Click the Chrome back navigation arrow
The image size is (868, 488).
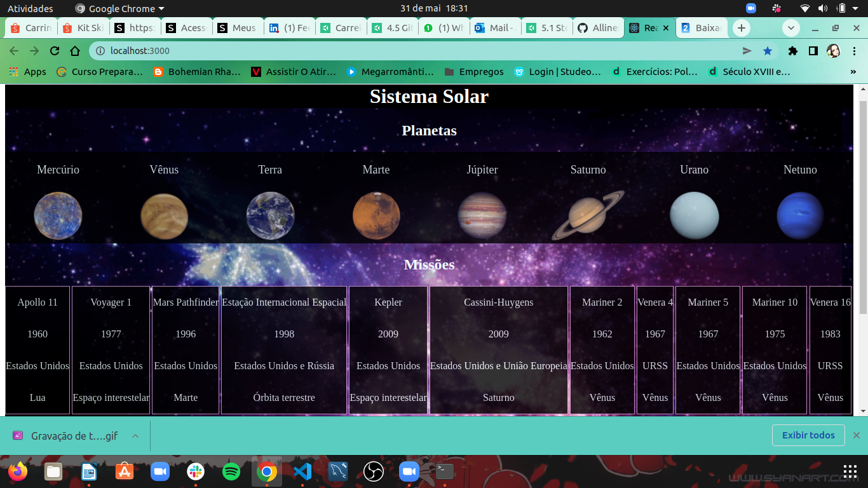[14, 50]
